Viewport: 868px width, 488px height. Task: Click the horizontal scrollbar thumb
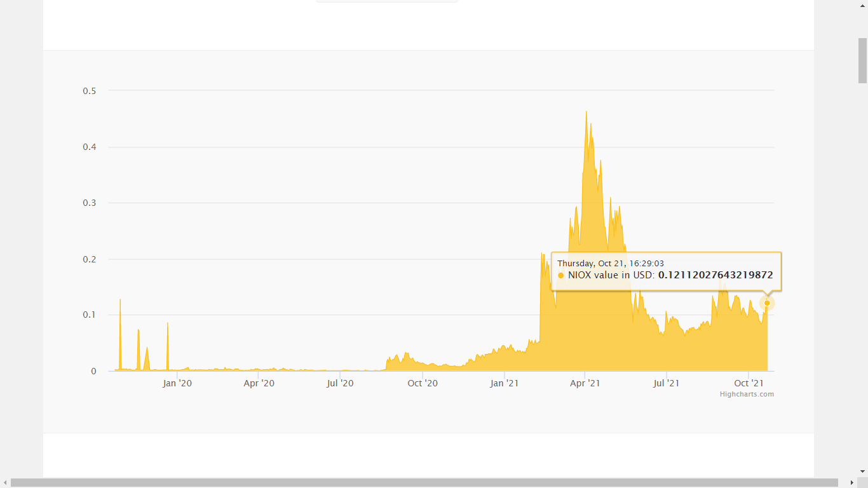click(x=424, y=483)
